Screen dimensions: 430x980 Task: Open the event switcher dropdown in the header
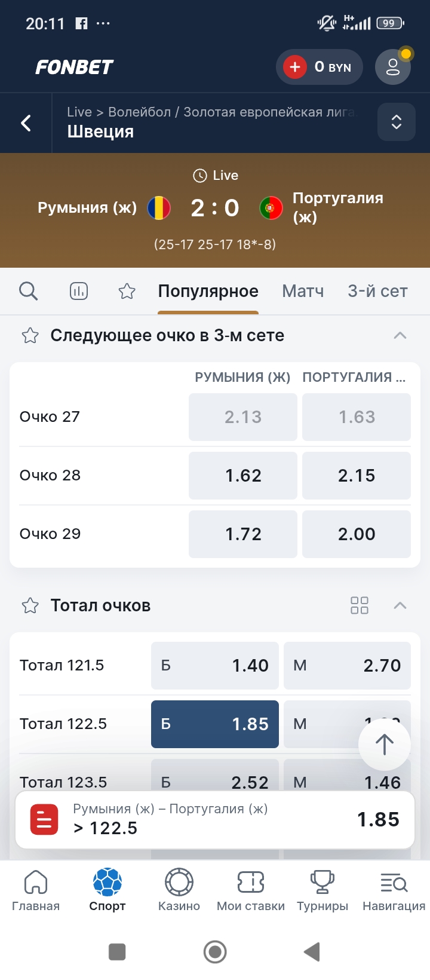(x=397, y=122)
